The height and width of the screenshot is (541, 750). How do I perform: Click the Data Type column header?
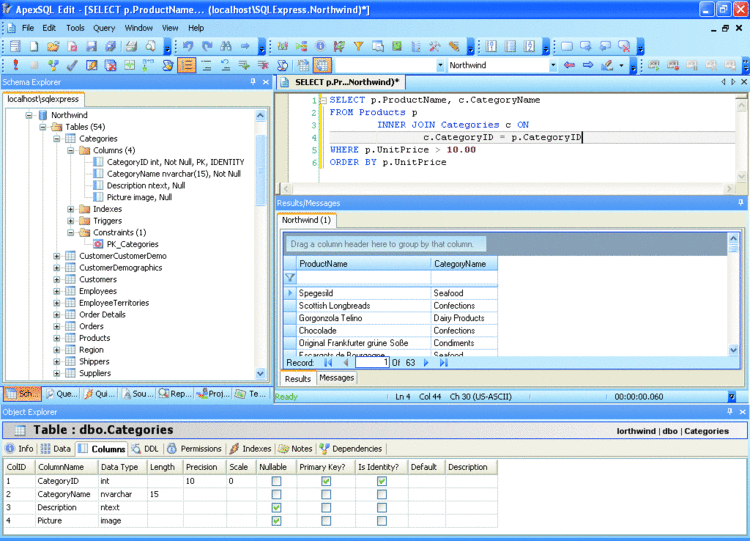[122, 467]
